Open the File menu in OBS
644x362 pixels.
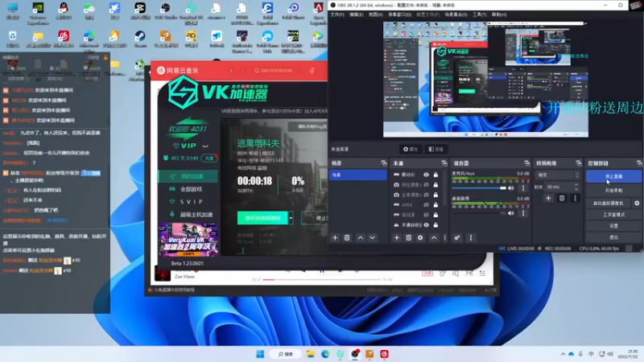[x=337, y=14]
